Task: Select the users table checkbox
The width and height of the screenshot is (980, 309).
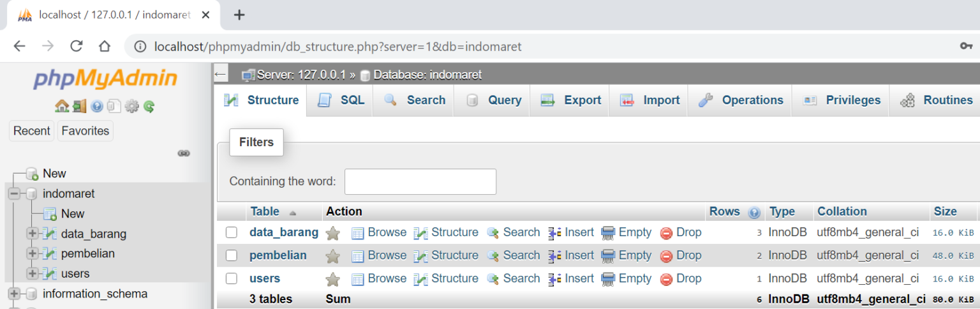Action: pyautogui.click(x=232, y=278)
